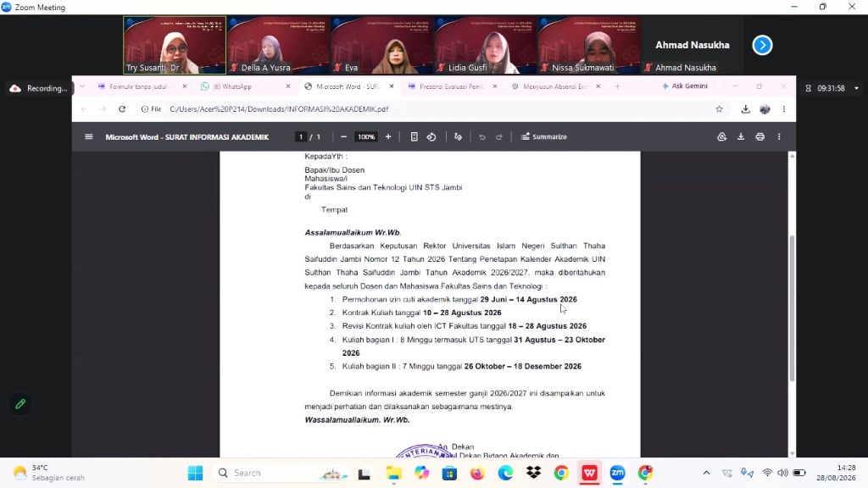Go back in browser history
The width and height of the screenshot is (868, 488).
coord(84,109)
